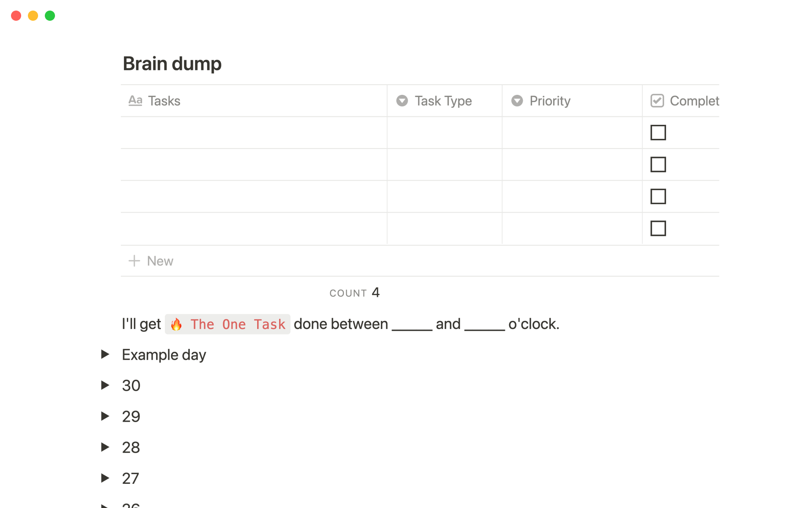Click the red The One Task highlight
The width and height of the screenshot is (812, 508).
pyautogui.click(x=238, y=325)
